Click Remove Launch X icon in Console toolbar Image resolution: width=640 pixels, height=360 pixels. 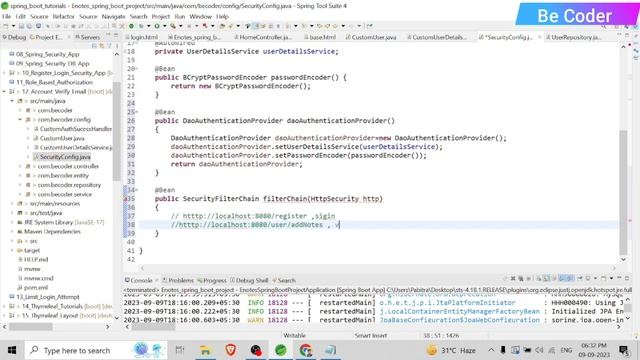[x=513, y=278]
